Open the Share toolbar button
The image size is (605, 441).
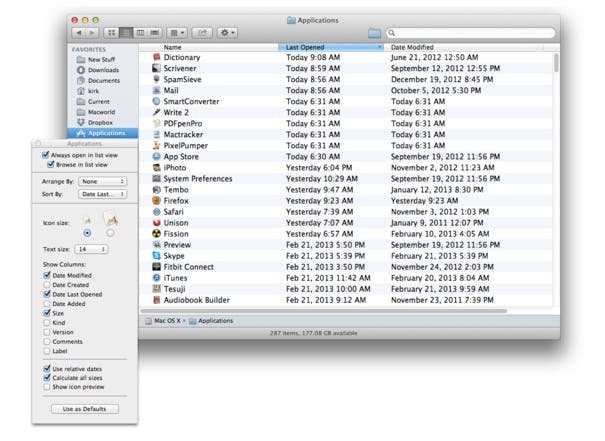202,33
